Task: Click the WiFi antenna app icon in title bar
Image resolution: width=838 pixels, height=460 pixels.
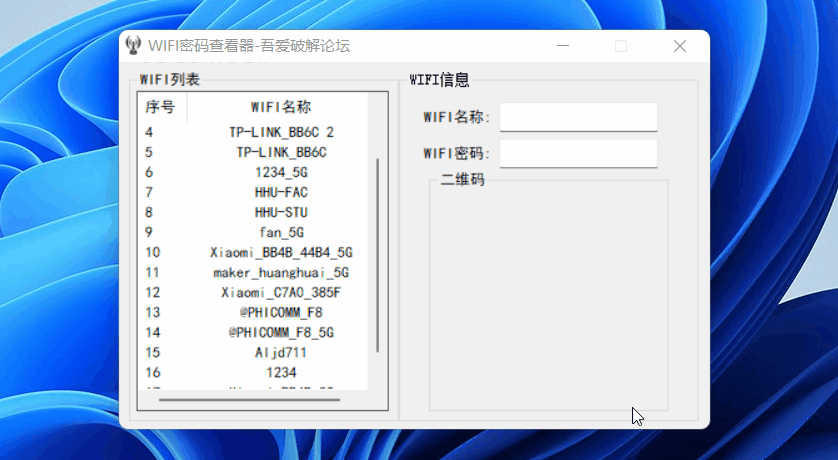Action: click(x=133, y=45)
